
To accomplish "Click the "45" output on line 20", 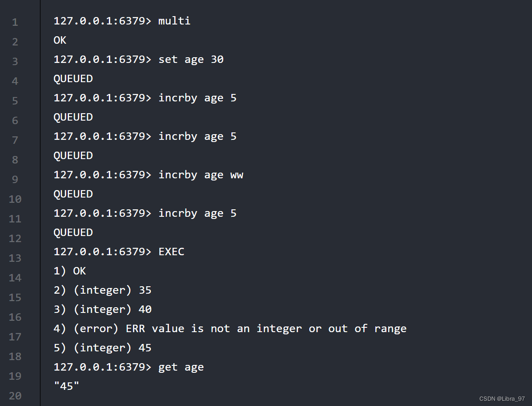I will [66, 386].
